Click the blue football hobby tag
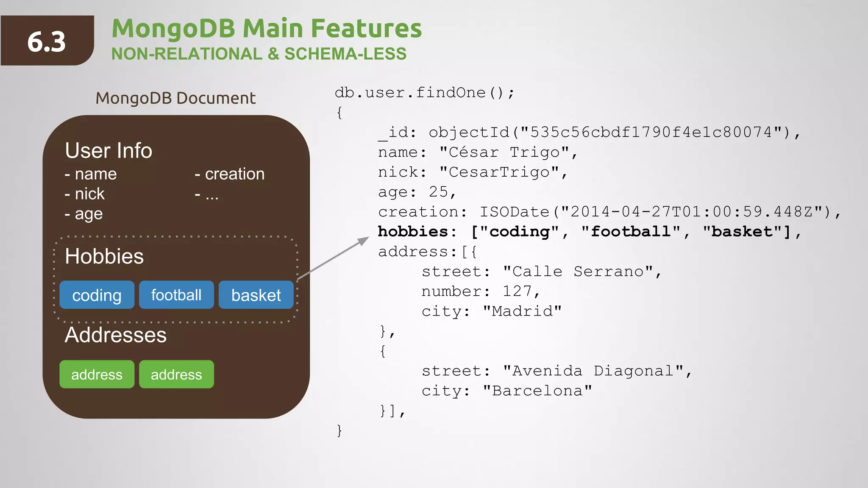The image size is (868, 488). (176, 295)
